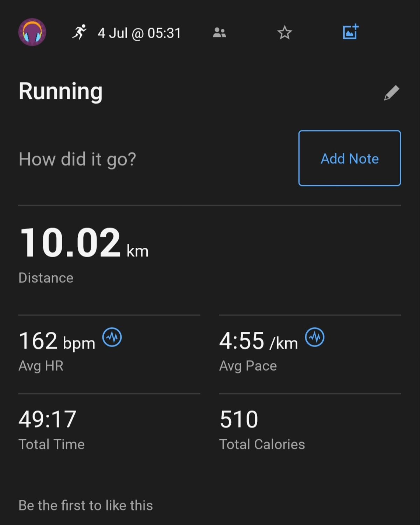Tap the running figure activity icon
Screen dimensions: 420x525
(79, 32)
